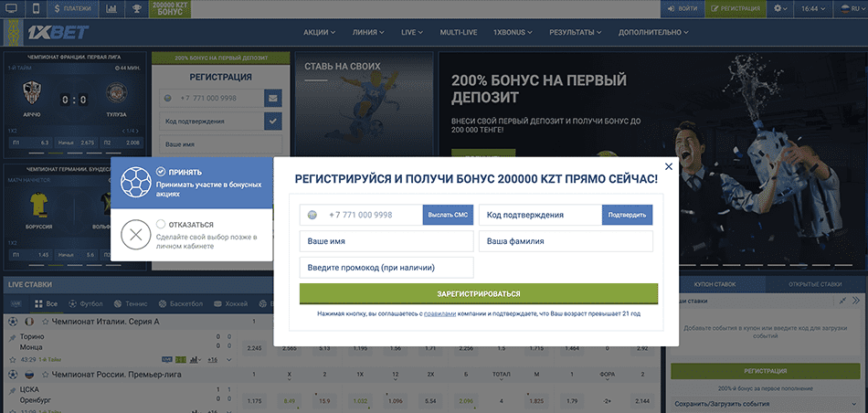Click the soccer ball icon beside Чемпионат Италии

coord(13,321)
